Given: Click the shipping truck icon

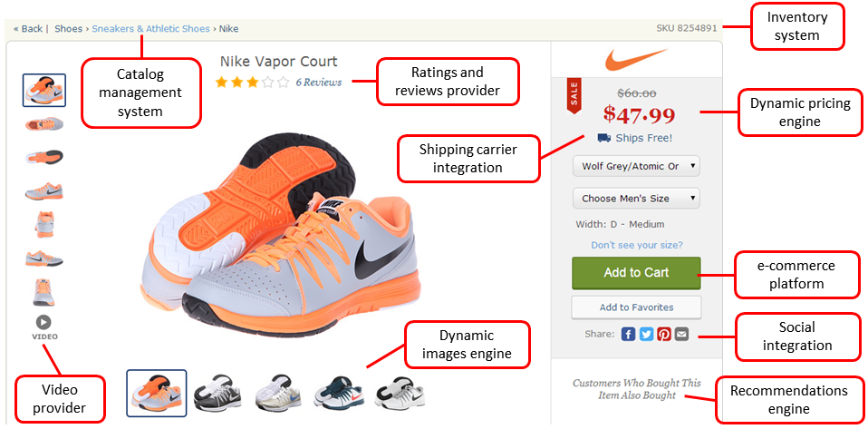Looking at the screenshot, I should [x=603, y=138].
